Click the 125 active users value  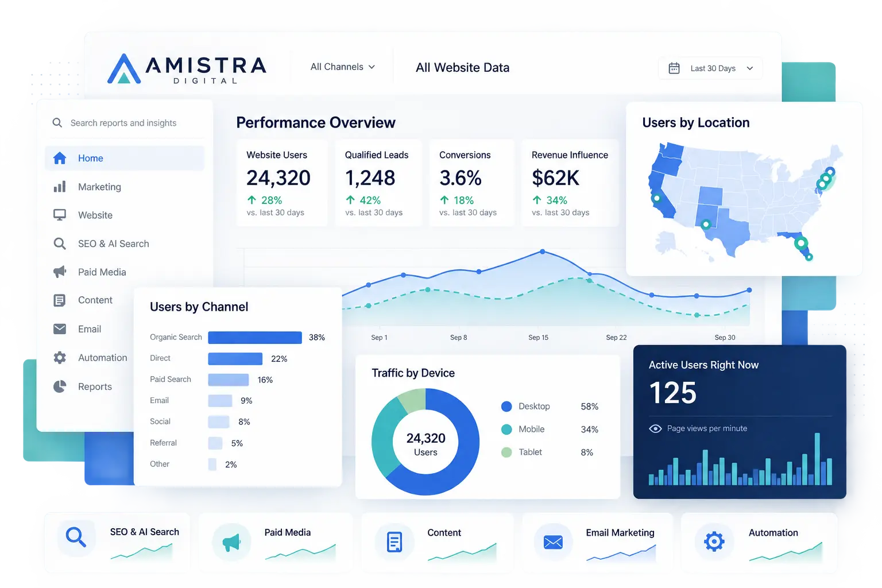point(673,393)
